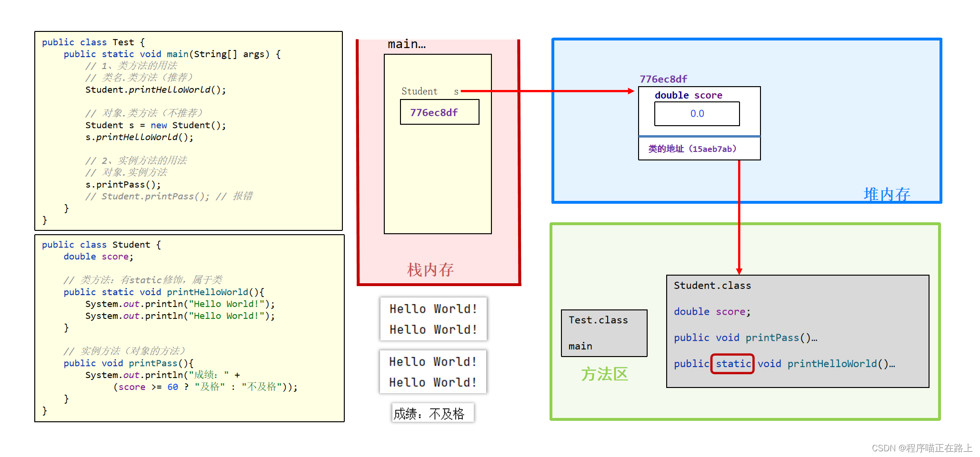Click the main method declaration line in Test
Image resolution: width=980 pixels, height=457 pixels.
pyautogui.click(x=172, y=54)
